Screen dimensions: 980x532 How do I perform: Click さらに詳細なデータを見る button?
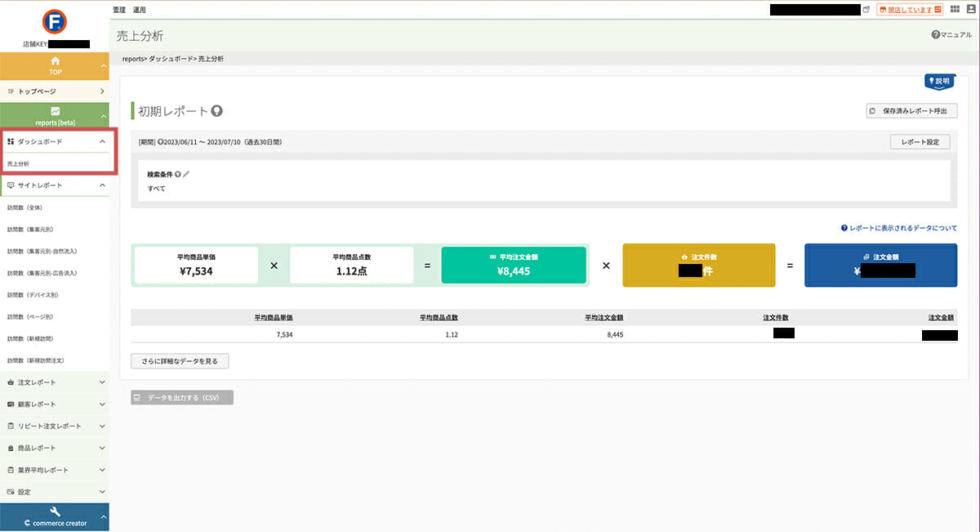(180, 360)
